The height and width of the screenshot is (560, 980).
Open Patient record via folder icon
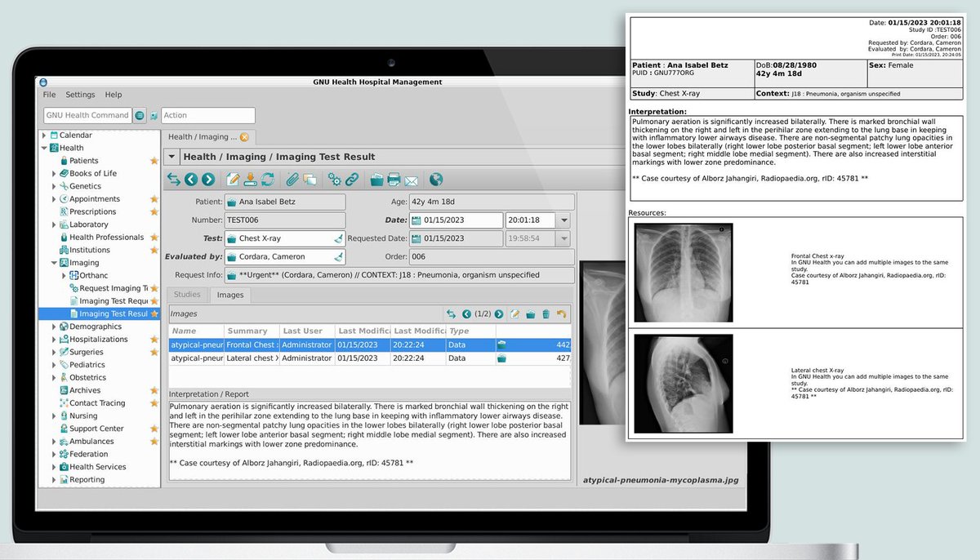[x=232, y=202]
